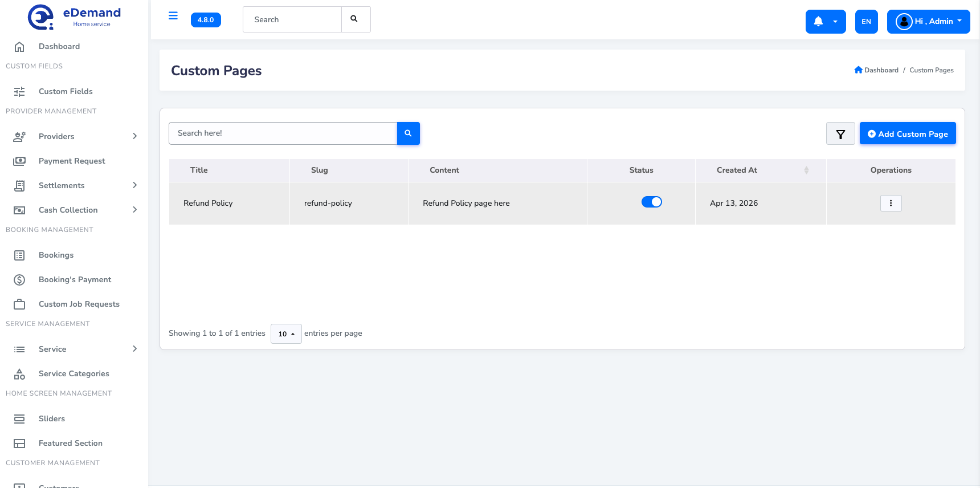980x488 pixels.
Task: Click the breadcrumb home icon
Action: (858, 70)
